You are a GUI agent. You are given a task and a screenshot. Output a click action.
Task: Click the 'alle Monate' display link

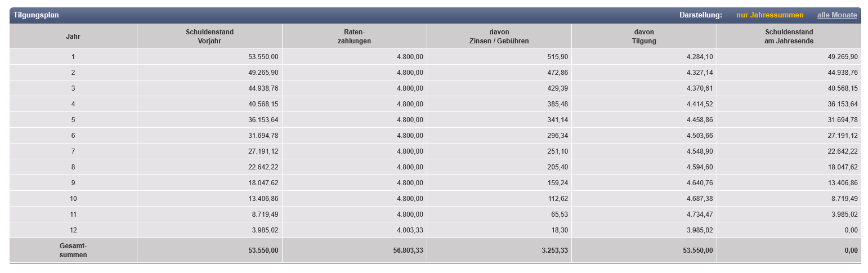click(837, 15)
